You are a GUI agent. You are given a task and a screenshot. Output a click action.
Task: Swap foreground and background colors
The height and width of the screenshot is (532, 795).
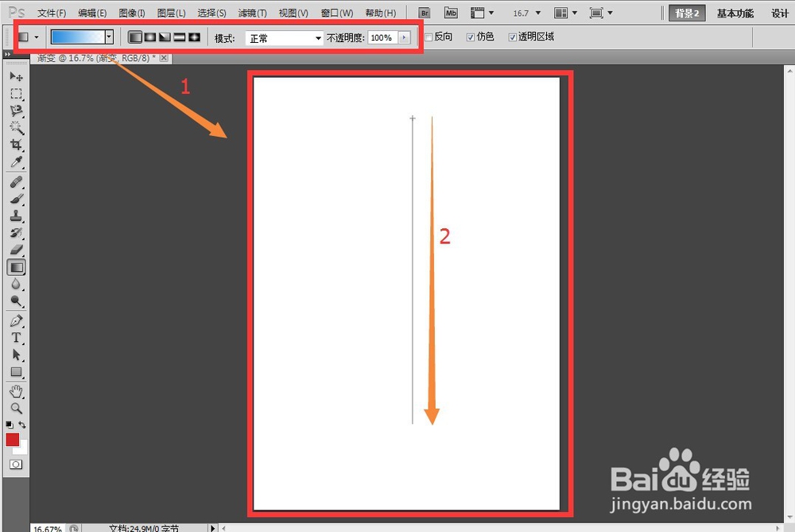point(22,425)
